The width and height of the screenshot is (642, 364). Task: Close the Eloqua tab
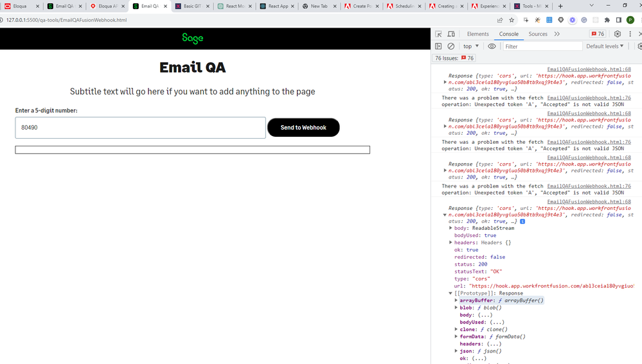[x=37, y=6]
